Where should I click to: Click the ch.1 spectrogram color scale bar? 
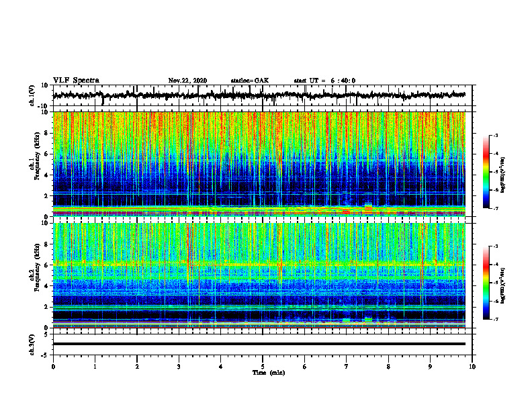486,172
